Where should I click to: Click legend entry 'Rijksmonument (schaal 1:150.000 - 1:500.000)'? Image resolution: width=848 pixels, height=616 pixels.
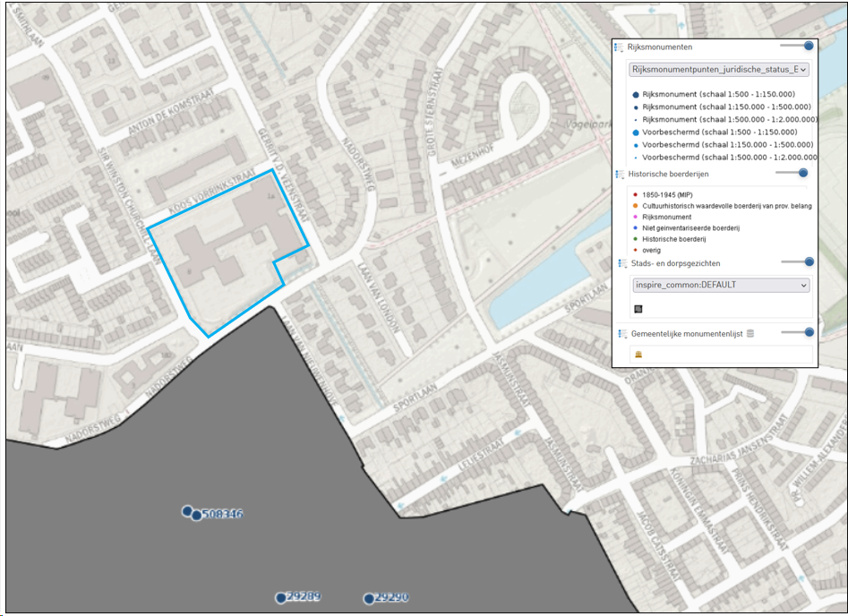(726, 107)
